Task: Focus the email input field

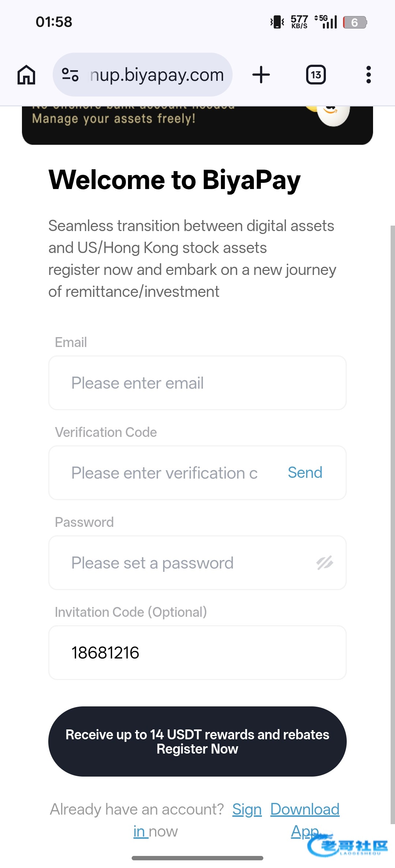Action: coord(197,383)
